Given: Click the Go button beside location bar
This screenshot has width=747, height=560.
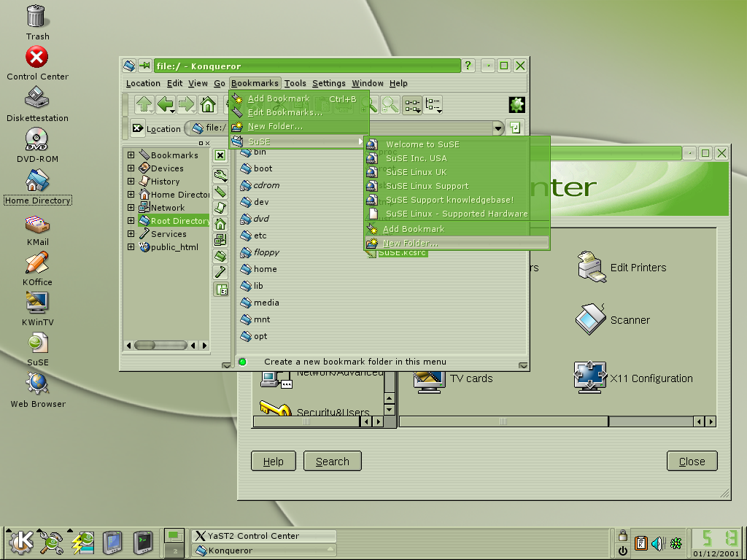Looking at the screenshot, I should coord(514,128).
